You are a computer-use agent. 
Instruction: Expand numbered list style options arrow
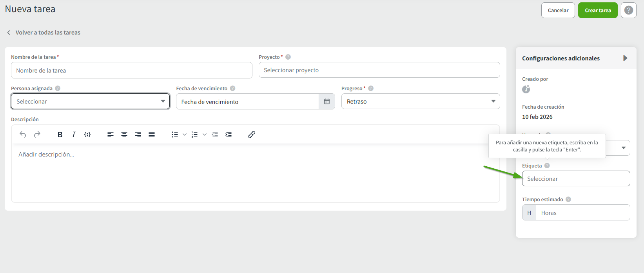205,135
